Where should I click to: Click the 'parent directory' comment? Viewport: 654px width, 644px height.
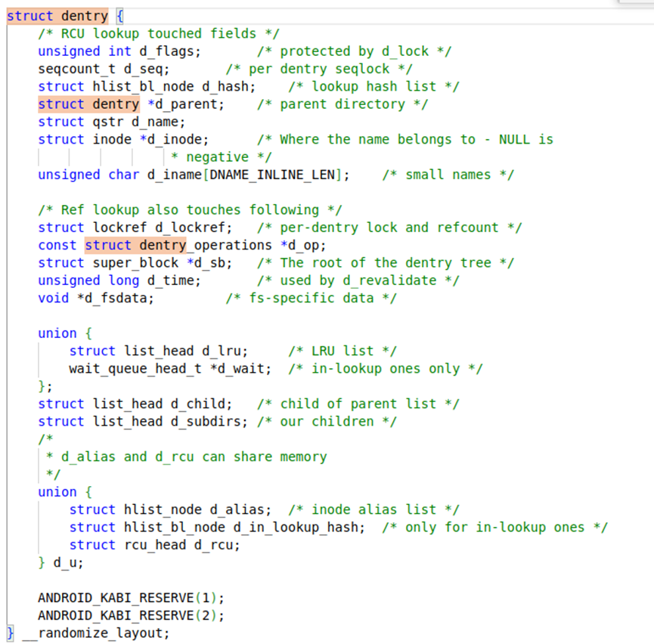(x=342, y=104)
